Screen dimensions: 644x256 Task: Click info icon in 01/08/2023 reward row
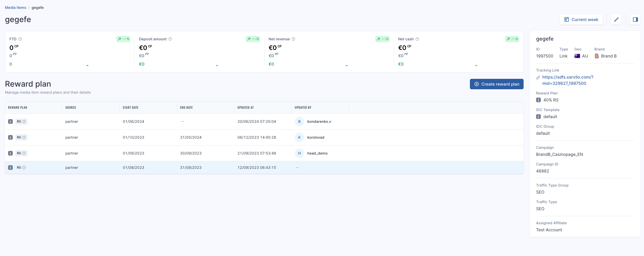tap(10, 168)
